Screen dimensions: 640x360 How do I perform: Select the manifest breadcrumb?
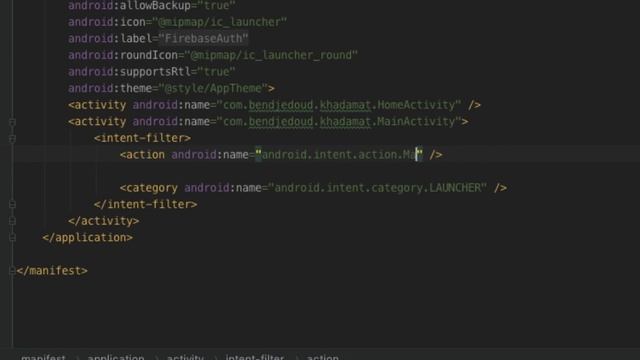tap(43, 357)
